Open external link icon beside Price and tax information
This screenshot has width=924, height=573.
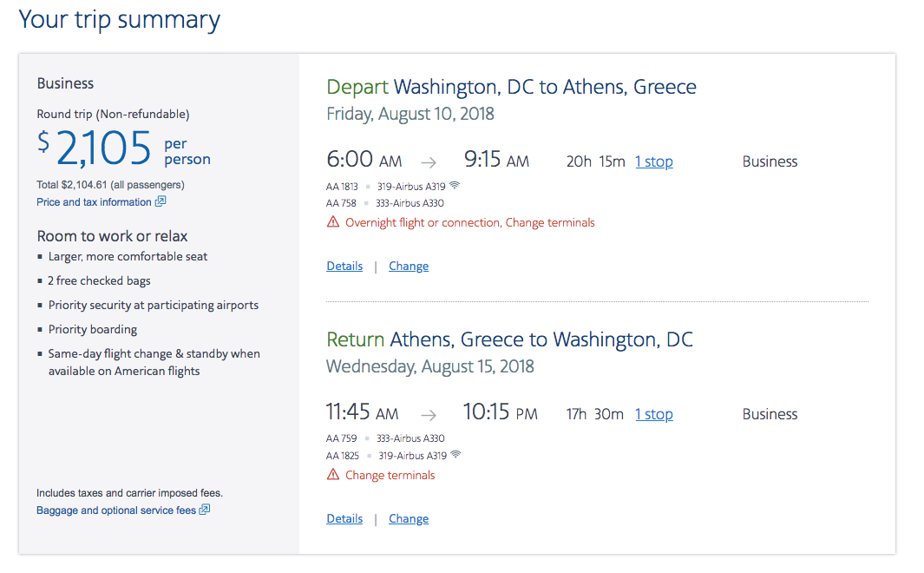pyautogui.click(x=161, y=202)
